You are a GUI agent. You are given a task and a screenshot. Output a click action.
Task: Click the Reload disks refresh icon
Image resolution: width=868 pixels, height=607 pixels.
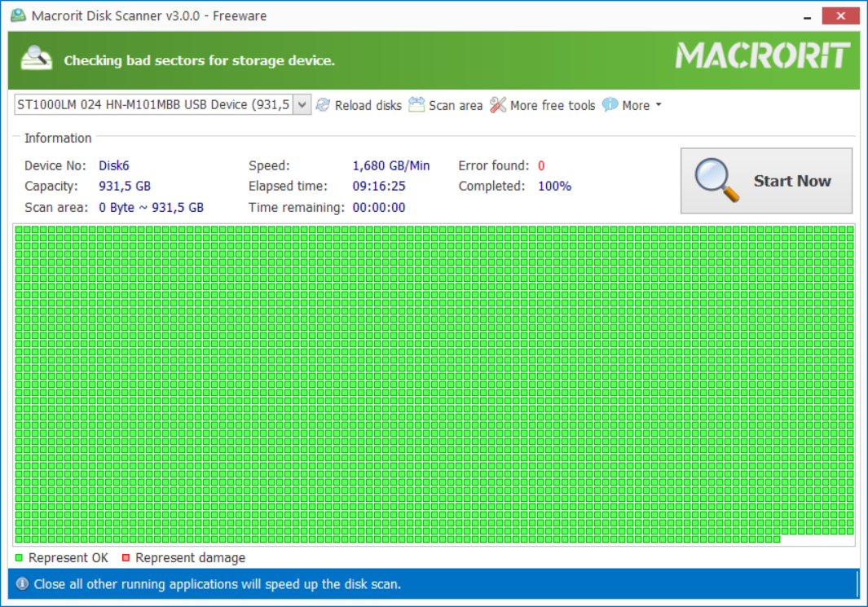pyautogui.click(x=323, y=105)
